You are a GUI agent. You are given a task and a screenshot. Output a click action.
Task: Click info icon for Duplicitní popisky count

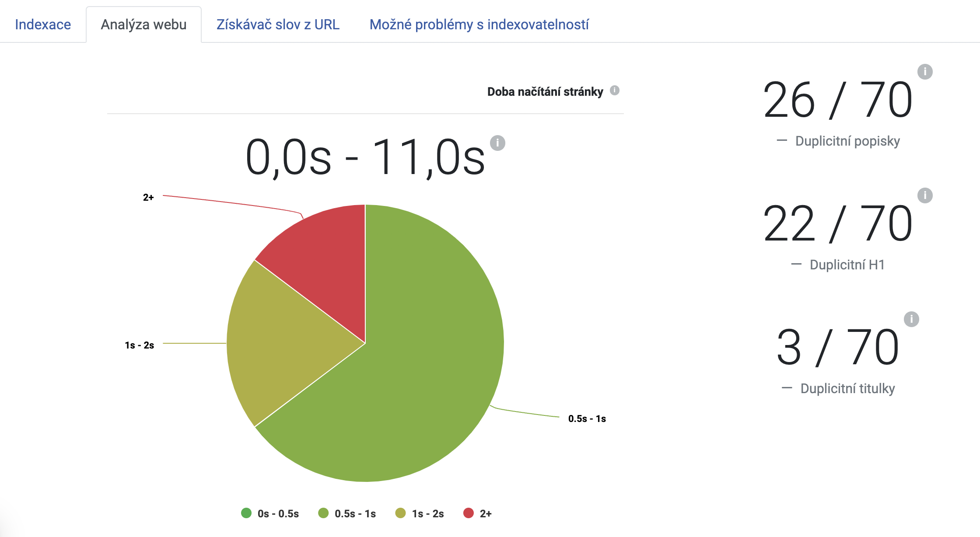point(925,72)
